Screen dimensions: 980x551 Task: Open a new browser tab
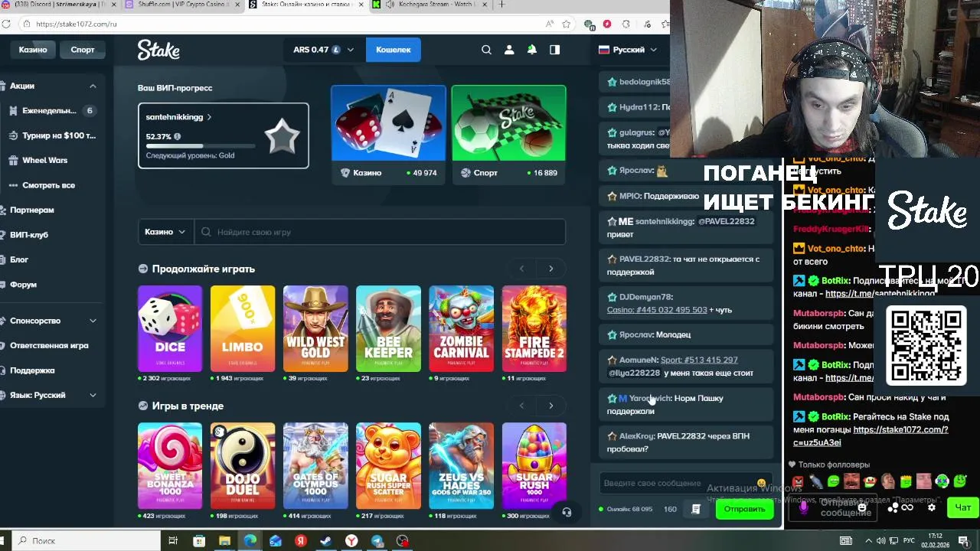coord(501,5)
